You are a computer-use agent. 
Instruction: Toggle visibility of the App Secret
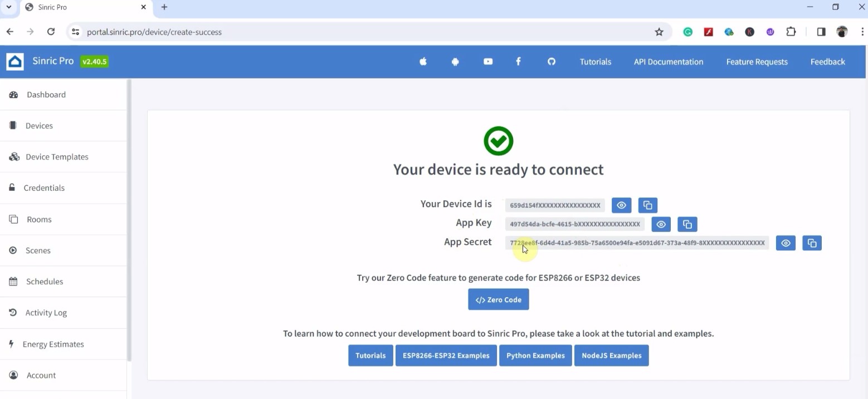pyautogui.click(x=786, y=243)
